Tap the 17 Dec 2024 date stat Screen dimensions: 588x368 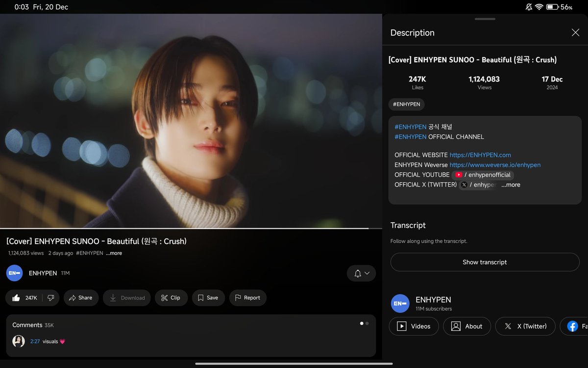coord(552,82)
